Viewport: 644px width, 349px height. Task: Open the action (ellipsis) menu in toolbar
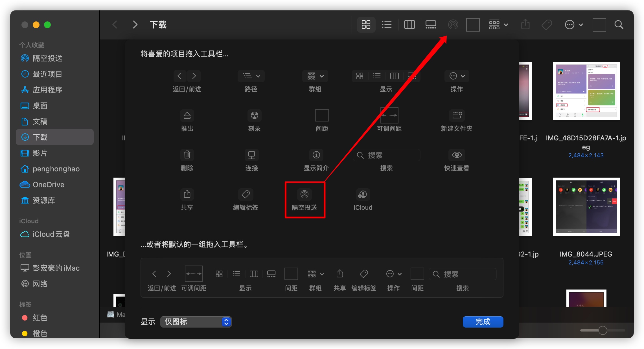(x=573, y=25)
